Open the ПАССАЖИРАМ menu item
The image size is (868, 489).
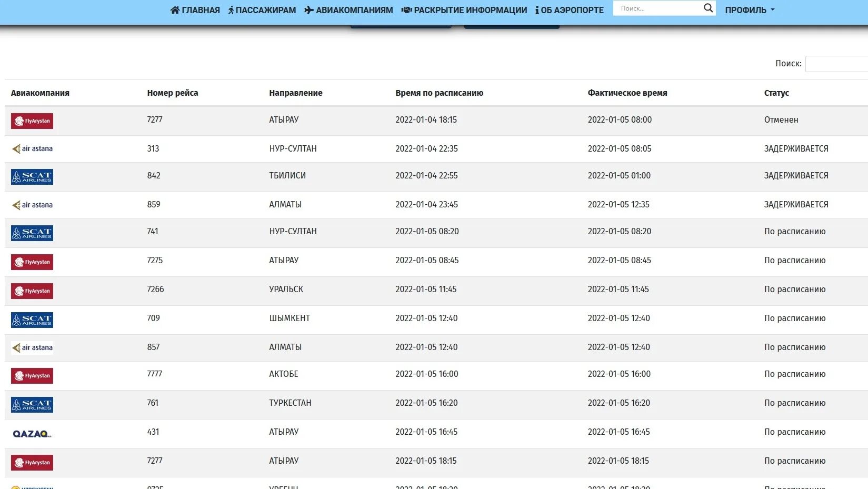(x=262, y=10)
